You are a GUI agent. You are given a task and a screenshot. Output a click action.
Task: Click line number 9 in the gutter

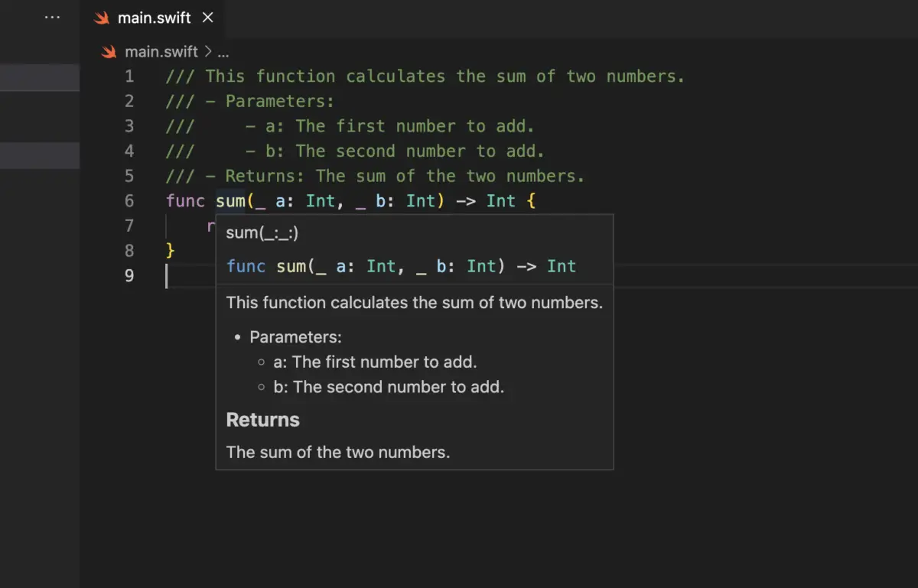pos(129,275)
